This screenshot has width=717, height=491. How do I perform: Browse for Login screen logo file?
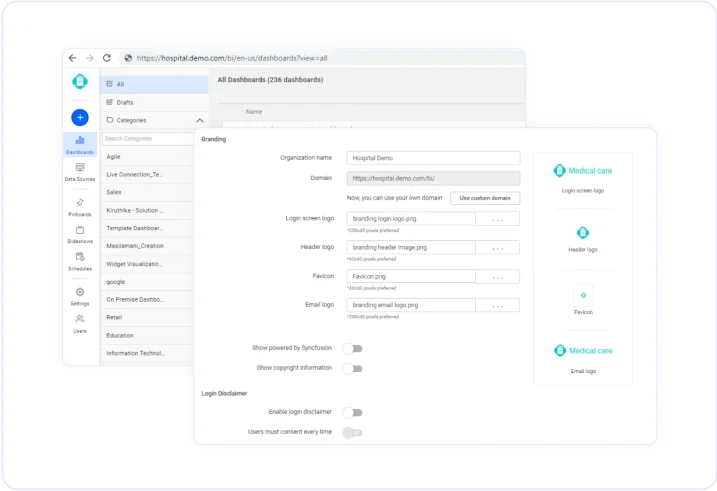(x=498, y=219)
